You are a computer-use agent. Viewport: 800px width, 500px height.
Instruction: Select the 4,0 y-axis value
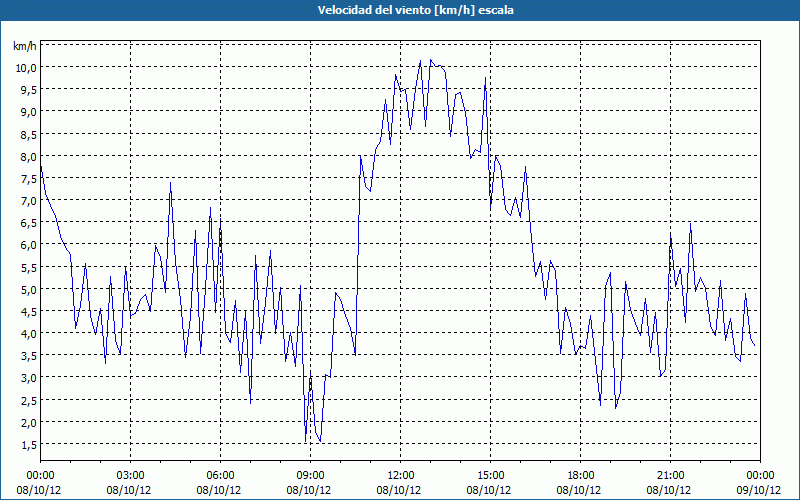(27, 334)
